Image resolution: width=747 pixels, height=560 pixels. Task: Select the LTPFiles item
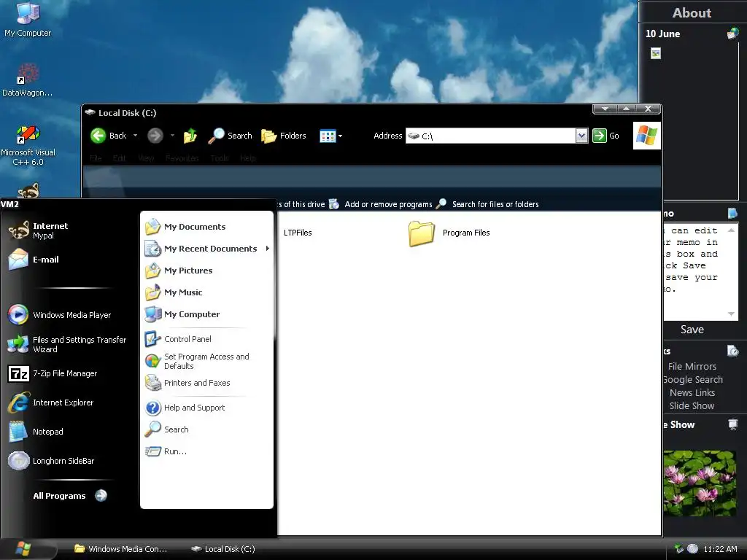[x=298, y=233]
